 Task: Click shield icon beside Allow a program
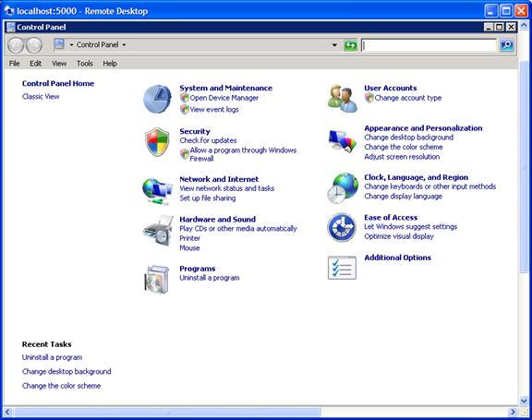(x=184, y=154)
